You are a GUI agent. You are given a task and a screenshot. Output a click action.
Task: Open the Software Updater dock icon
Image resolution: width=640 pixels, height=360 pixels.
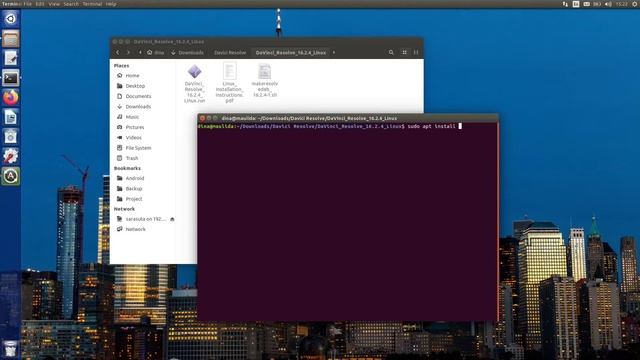pyautogui.click(x=11, y=176)
